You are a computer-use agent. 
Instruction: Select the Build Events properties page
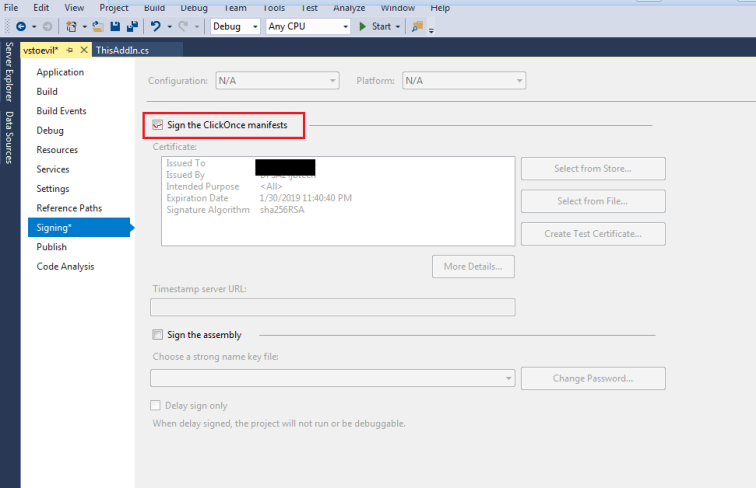pyautogui.click(x=61, y=111)
